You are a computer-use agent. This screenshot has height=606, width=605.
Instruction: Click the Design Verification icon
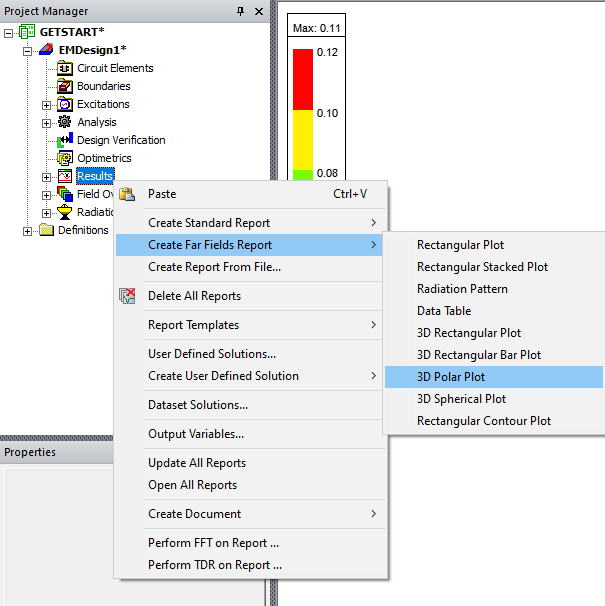(x=65, y=140)
